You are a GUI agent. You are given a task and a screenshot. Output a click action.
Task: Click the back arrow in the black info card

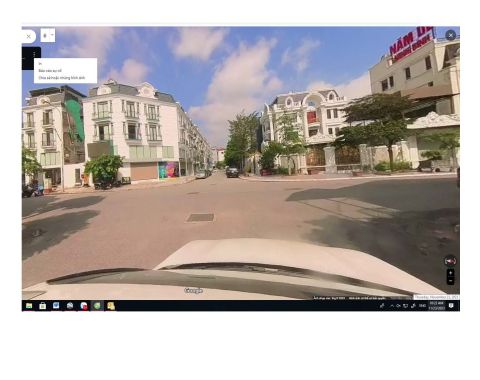click(24, 58)
